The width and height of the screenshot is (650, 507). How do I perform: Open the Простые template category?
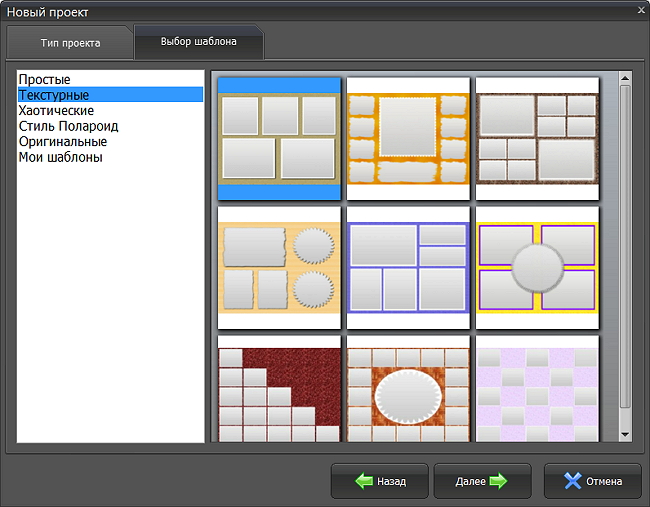45,79
